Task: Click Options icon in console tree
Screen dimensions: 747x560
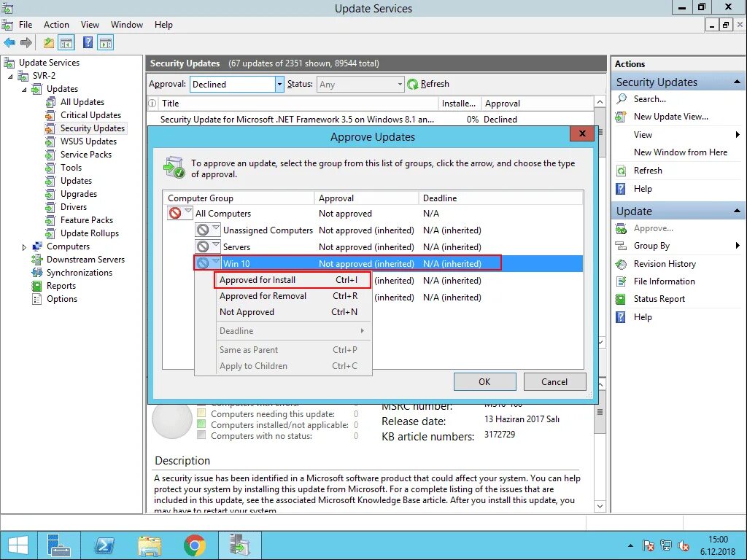Action: point(36,299)
